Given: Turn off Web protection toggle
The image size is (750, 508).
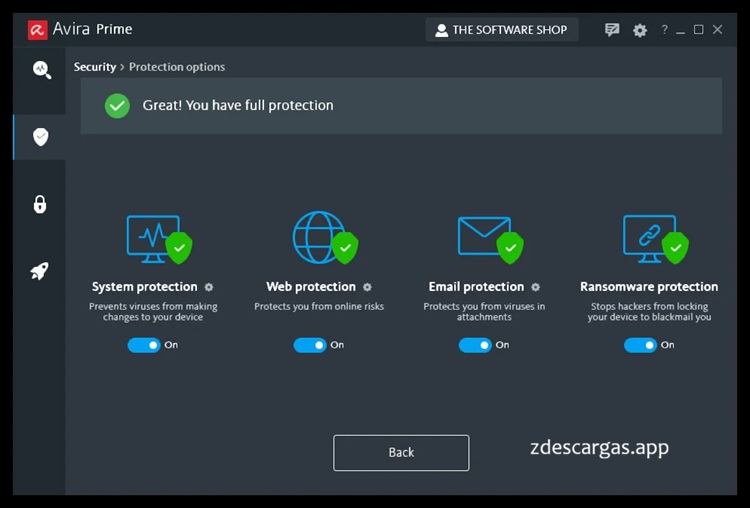Looking at the screenshot, I should [x=310, y=345].
